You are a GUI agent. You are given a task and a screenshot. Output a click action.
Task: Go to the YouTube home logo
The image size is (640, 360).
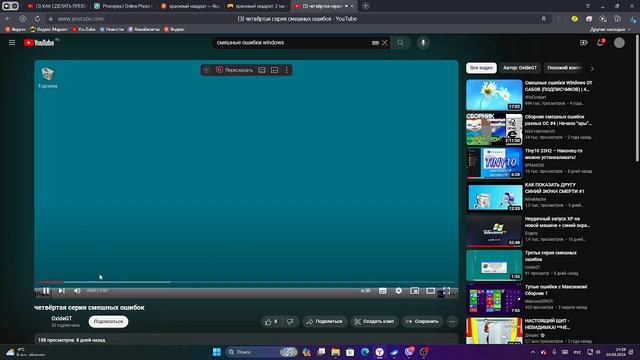click(39, 42)
